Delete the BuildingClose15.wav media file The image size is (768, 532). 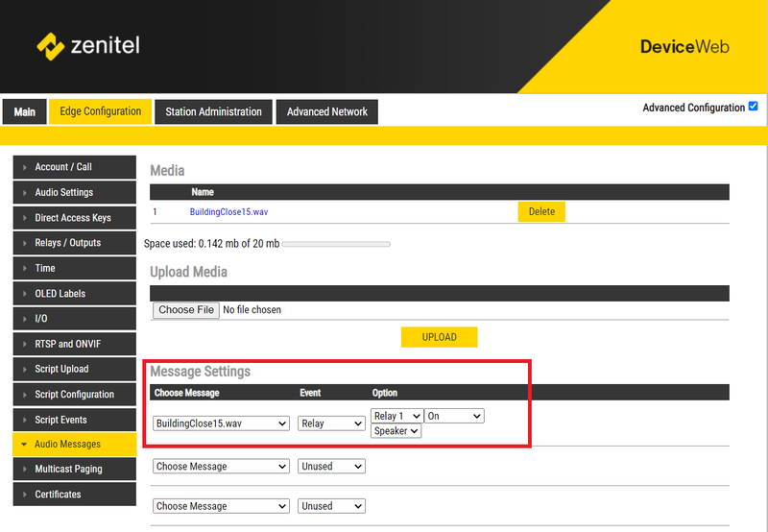click(x=541, y=211)
